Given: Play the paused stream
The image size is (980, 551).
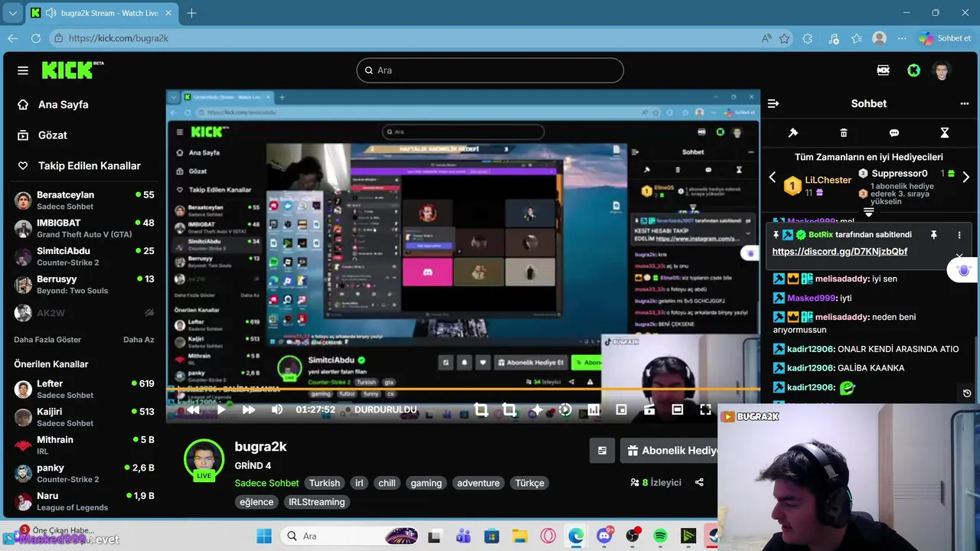Looking at the screenshot, I should (221, 409).
